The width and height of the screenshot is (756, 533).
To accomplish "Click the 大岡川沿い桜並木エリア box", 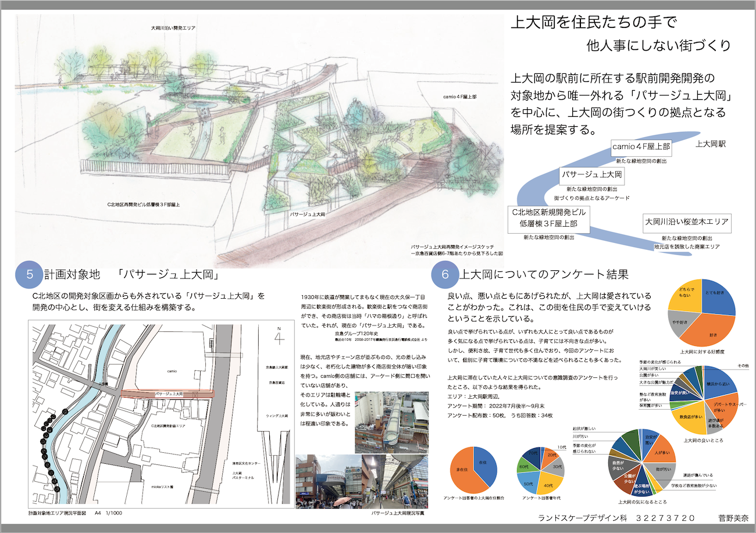I will [687, 222].
